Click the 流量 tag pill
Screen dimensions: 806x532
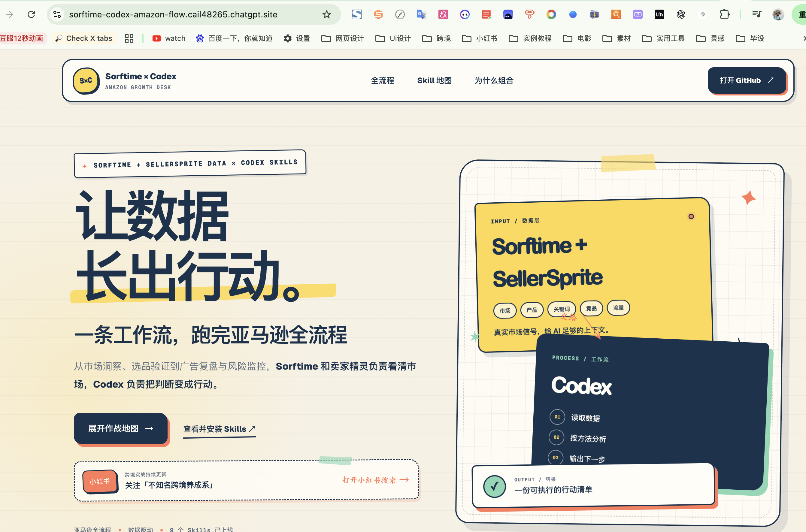618,308
